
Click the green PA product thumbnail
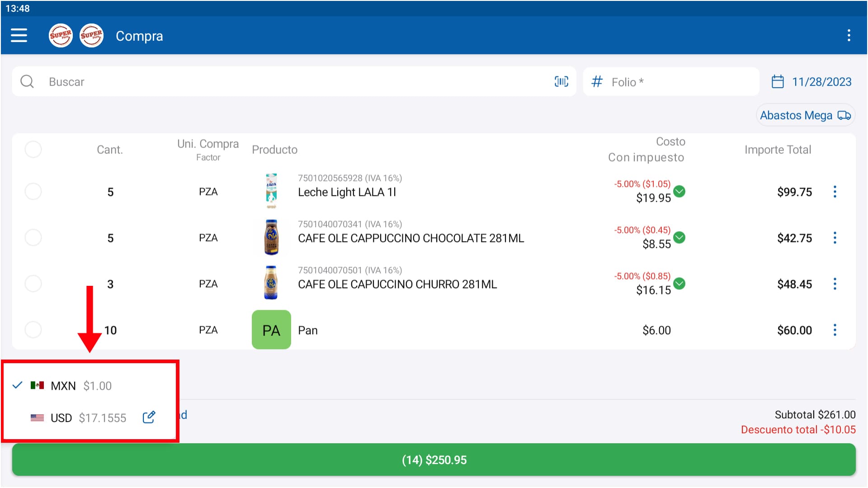click(271, 330)
